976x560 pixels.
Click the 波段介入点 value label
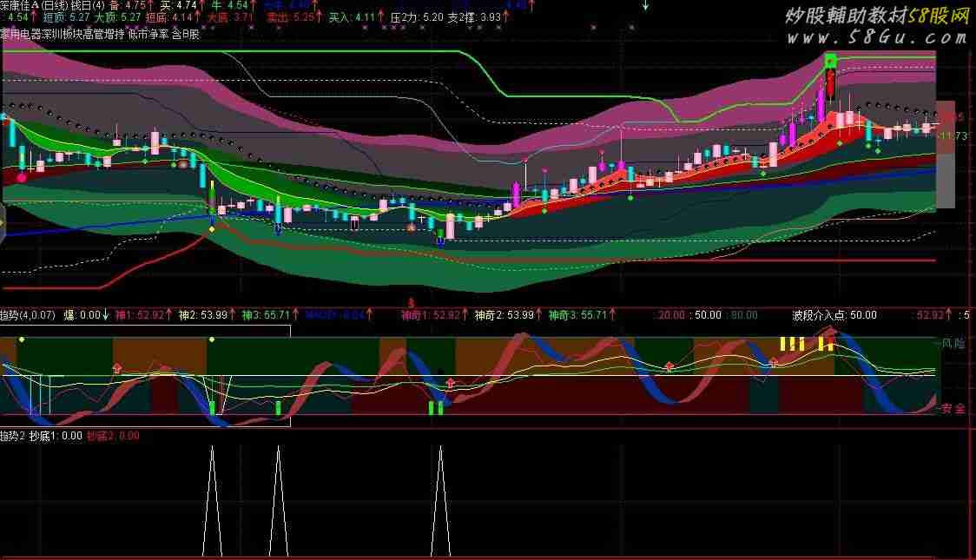coord(834,315)
